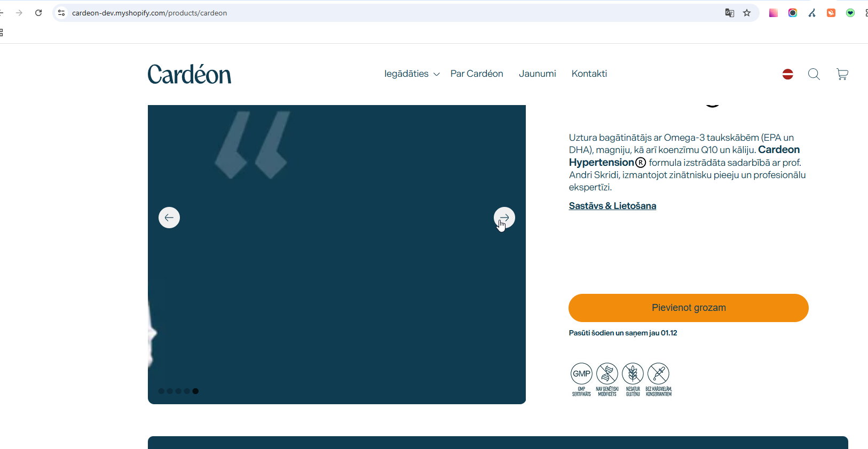Viewport: 868px width, 449px height.
Task: Go to Jaunumi page
Action: [x=538, y=74]
